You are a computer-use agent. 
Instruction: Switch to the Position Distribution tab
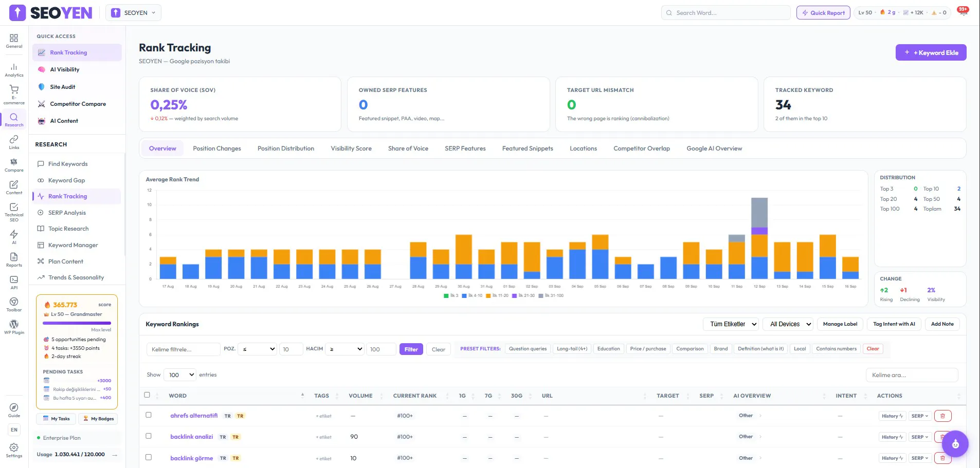(286, 148)
